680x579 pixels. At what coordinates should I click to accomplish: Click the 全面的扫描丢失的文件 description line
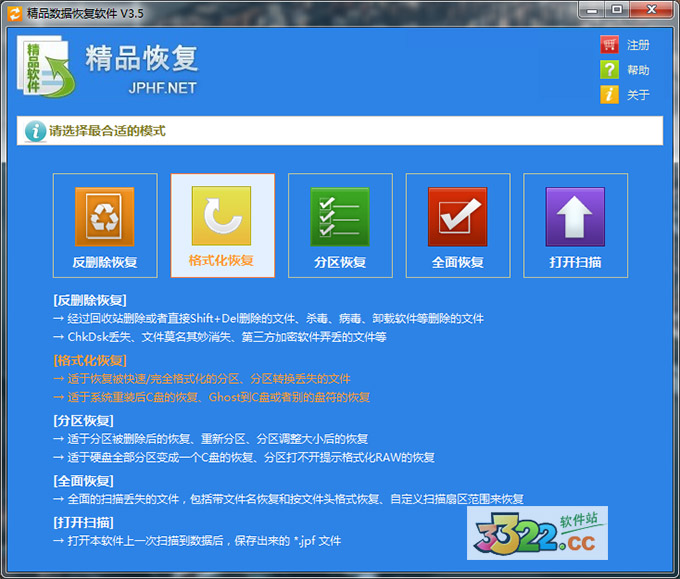click(288, 499)
